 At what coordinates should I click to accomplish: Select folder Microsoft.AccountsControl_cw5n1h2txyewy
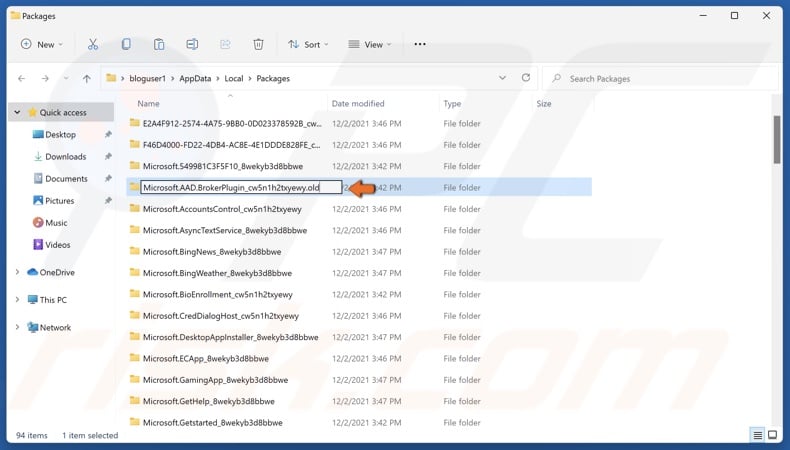click(222, 209)
